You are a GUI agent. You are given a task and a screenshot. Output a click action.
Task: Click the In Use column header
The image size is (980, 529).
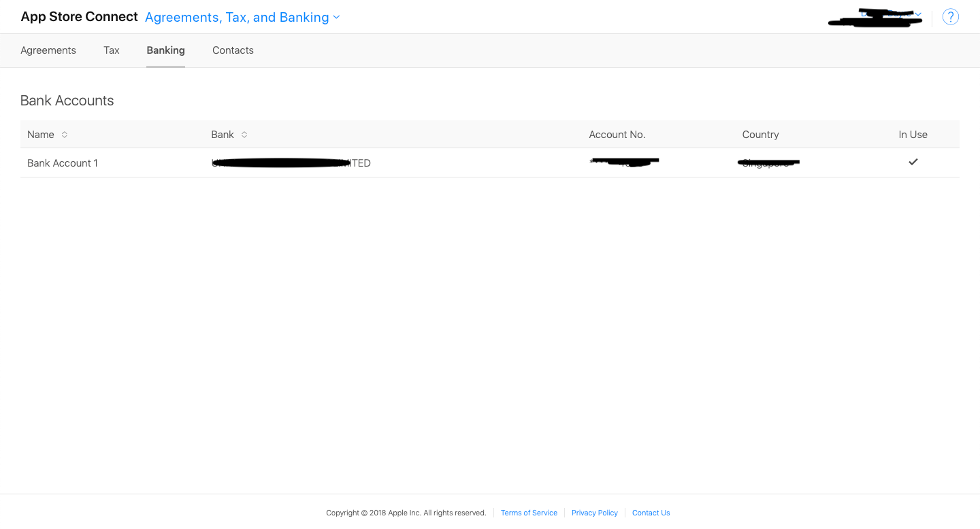(x=913, y=134)
